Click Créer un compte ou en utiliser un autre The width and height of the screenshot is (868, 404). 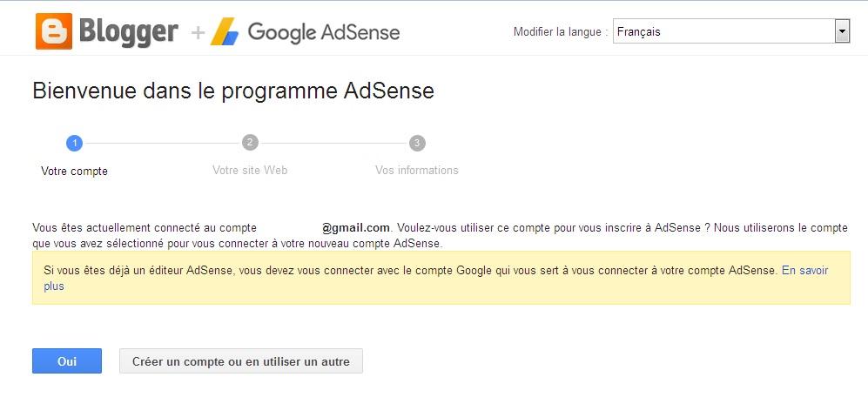pos(241,360)
